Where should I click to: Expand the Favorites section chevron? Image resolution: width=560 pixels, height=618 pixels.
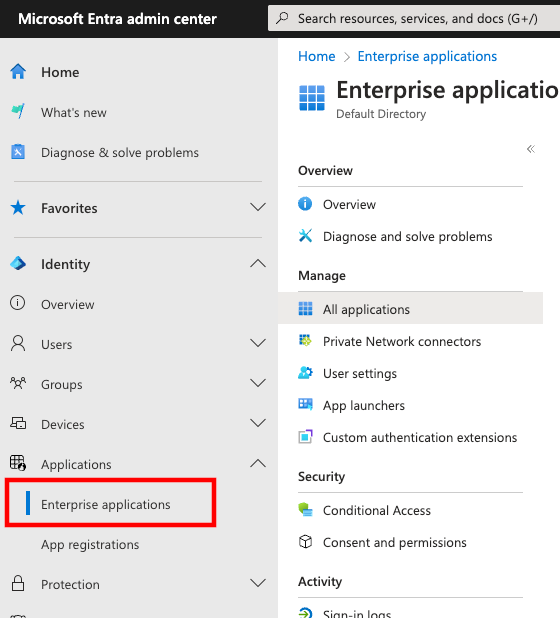tap(258, 207)
